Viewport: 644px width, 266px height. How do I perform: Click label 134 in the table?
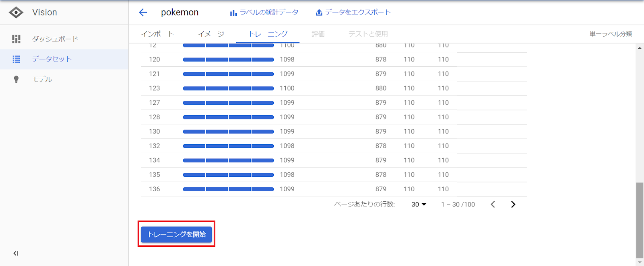click(155, 160)
